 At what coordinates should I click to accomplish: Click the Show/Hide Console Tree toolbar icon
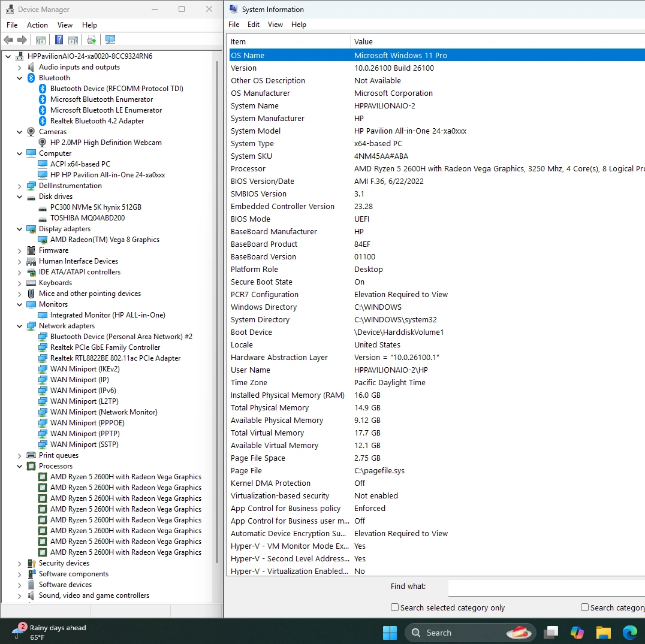point(41,40)
